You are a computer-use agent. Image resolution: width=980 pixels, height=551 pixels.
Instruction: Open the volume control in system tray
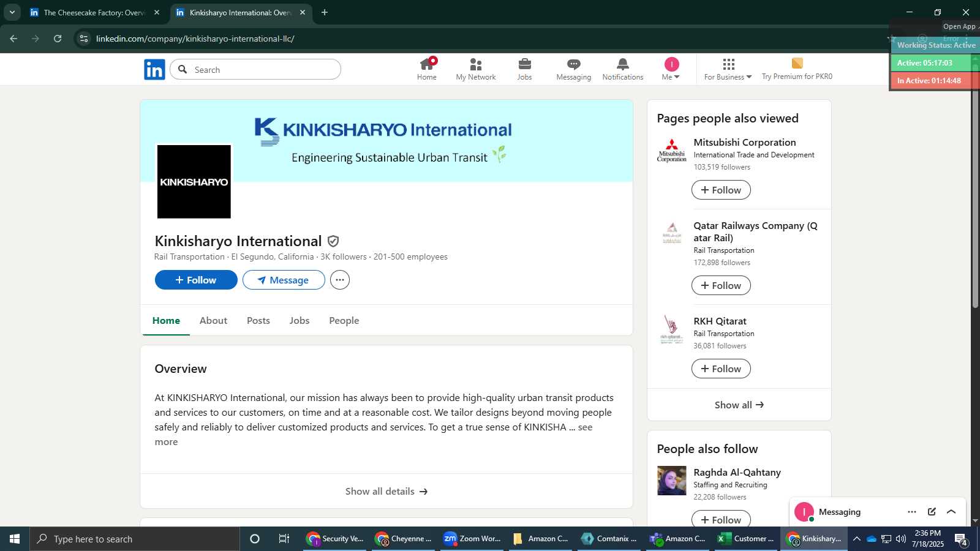(x=900, y=539)
